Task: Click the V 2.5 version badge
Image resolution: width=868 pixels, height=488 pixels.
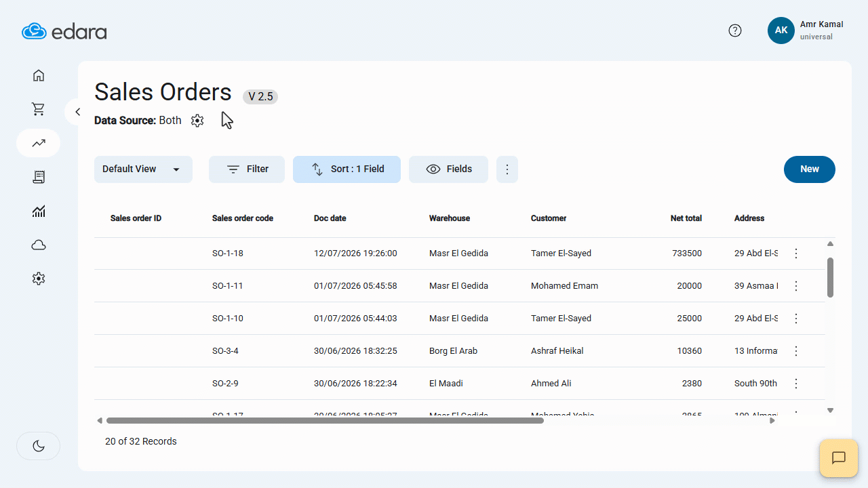Action: [x=260, y=97]
